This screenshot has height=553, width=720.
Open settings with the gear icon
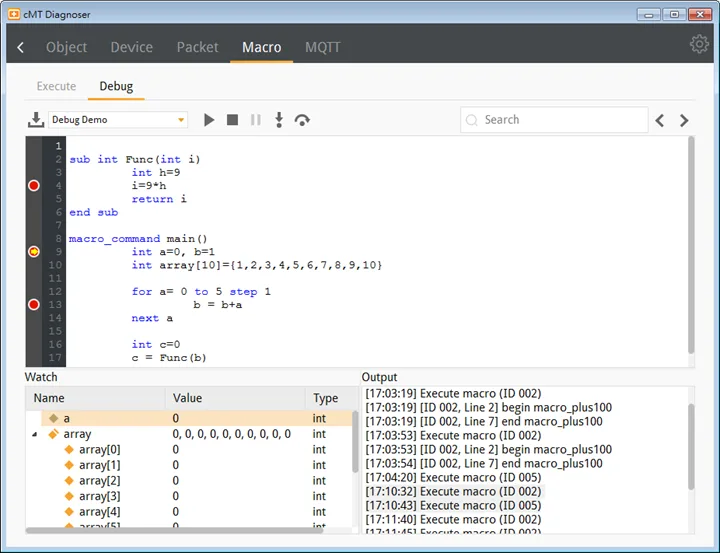(699, 45)
